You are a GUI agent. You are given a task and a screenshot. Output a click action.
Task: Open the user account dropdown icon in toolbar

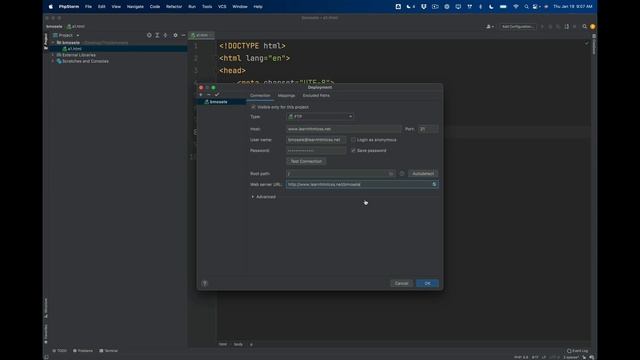pos(489,27)
